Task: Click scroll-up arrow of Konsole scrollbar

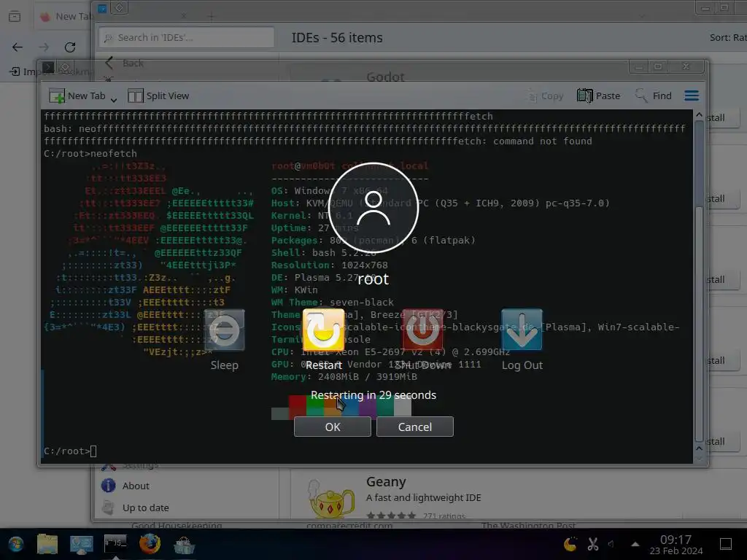Action: click(x=699, y=114)
